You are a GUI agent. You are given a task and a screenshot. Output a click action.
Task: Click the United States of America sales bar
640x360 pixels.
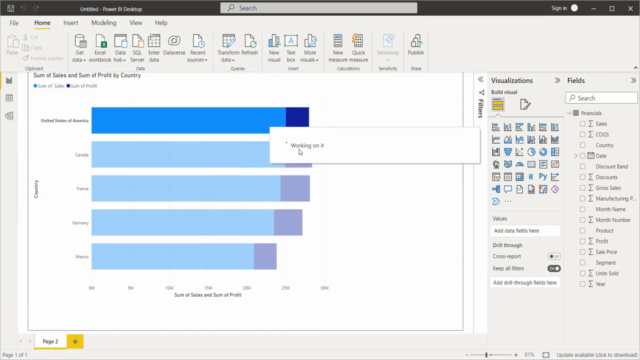(x=189, y=120)
